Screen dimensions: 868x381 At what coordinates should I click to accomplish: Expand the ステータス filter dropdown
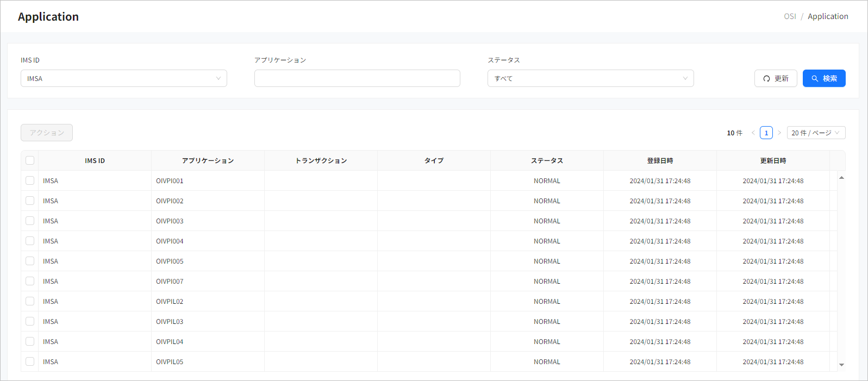tap(590, 78)
